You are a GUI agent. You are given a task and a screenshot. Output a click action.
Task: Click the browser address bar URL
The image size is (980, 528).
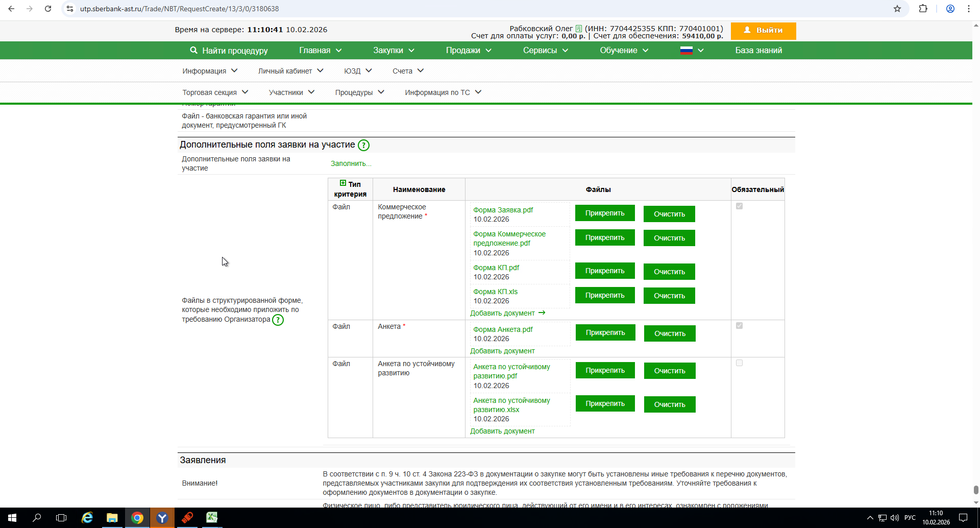tap(179, 9)
